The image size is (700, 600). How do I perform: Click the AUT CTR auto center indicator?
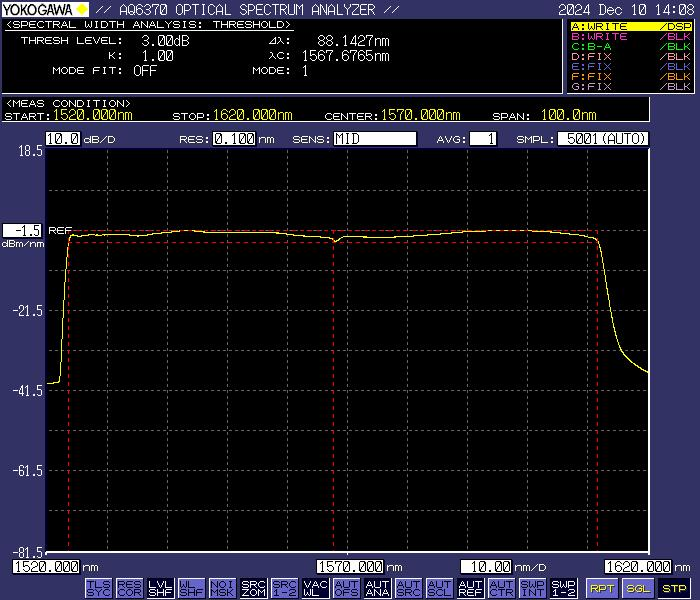click(501, 588)
